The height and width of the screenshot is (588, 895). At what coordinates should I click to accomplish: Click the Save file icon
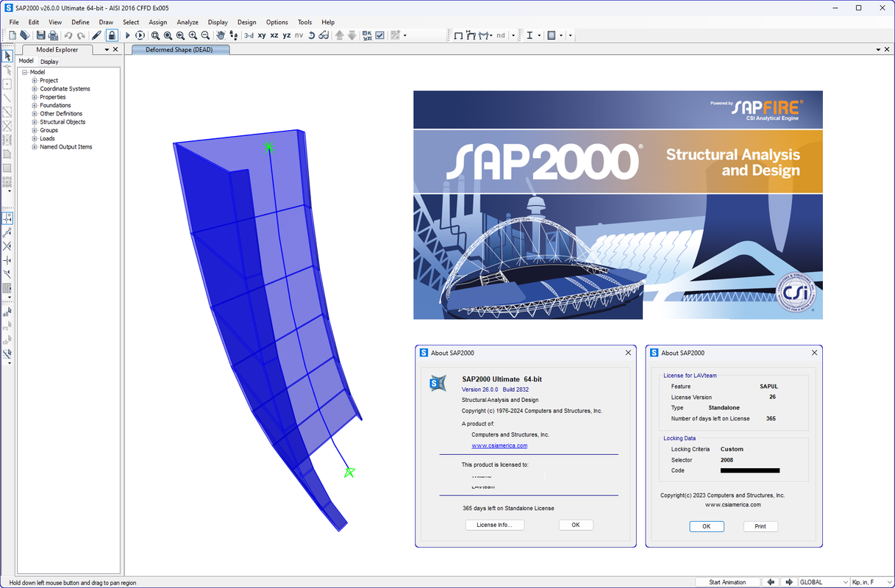tap(41, 35)
